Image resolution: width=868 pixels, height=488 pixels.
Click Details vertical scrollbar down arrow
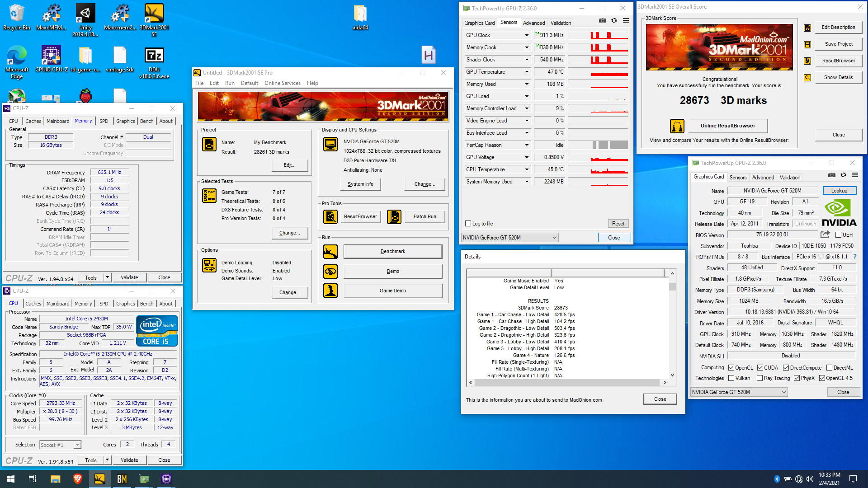[672, 375]
